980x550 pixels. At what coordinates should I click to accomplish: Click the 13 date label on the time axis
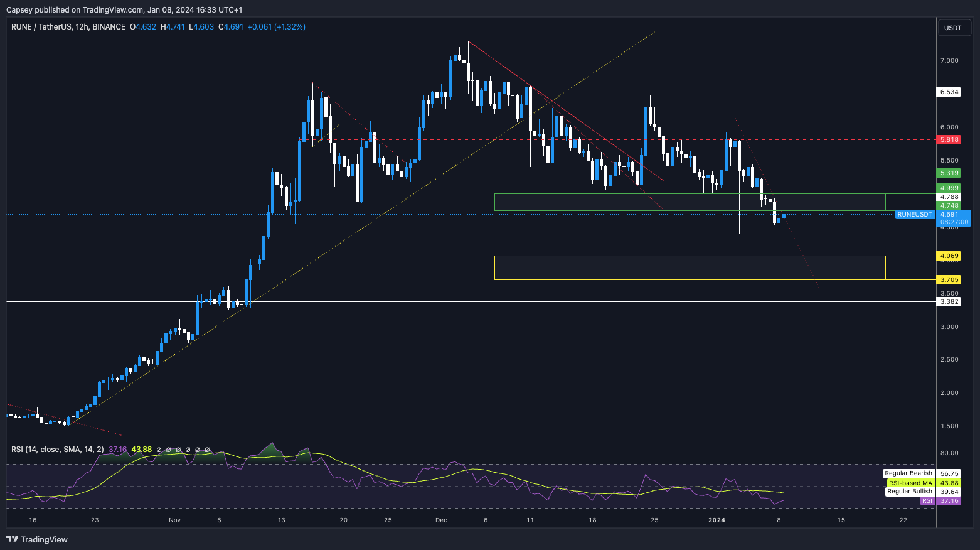(x=282, y=520)
